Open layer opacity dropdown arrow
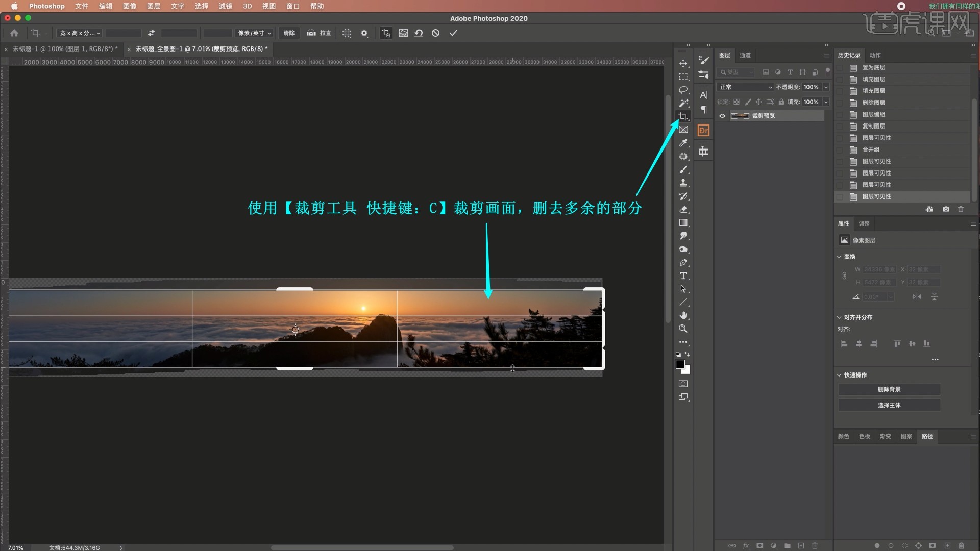This screenshot has width=980, height=551. pos(826,87)
